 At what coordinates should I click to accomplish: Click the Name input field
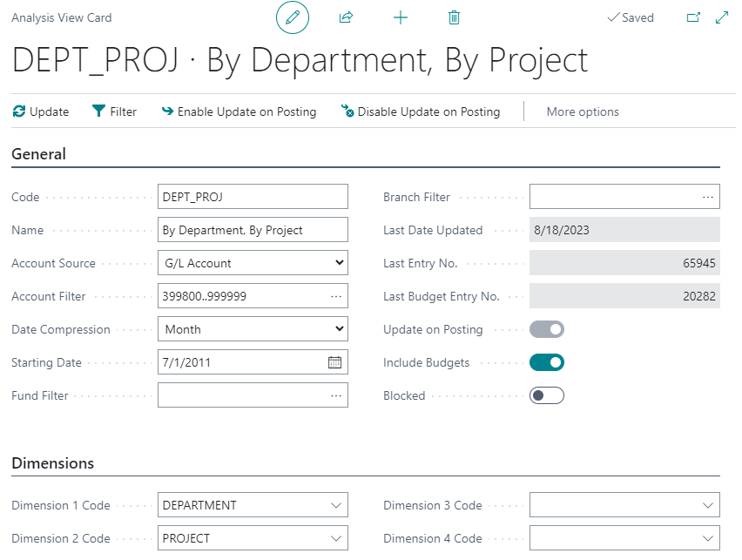coord(253,230)
